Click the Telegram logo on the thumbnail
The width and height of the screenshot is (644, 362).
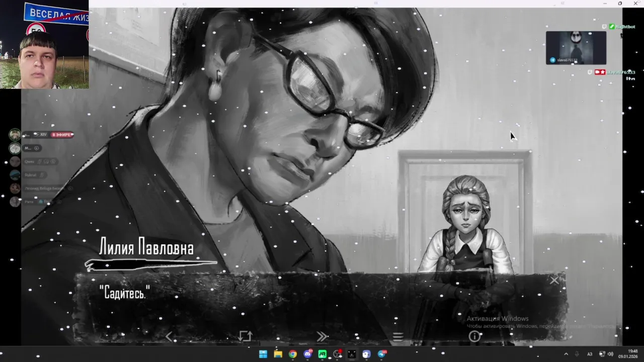point(552,60)
